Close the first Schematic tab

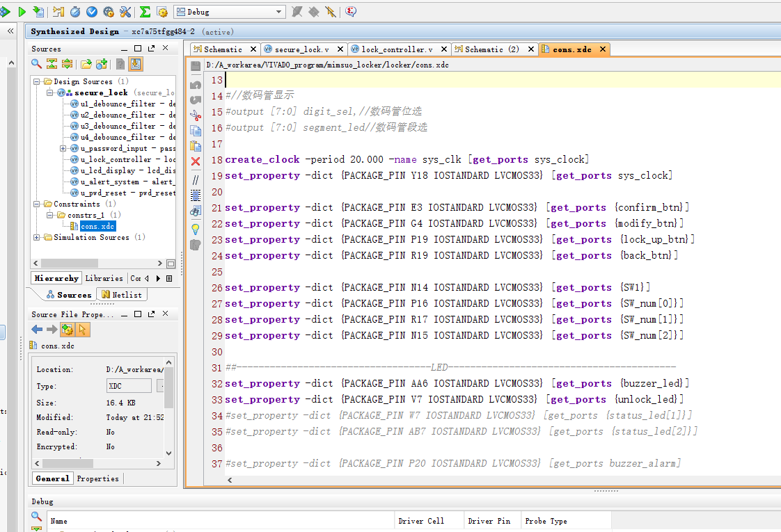(253, 49)
